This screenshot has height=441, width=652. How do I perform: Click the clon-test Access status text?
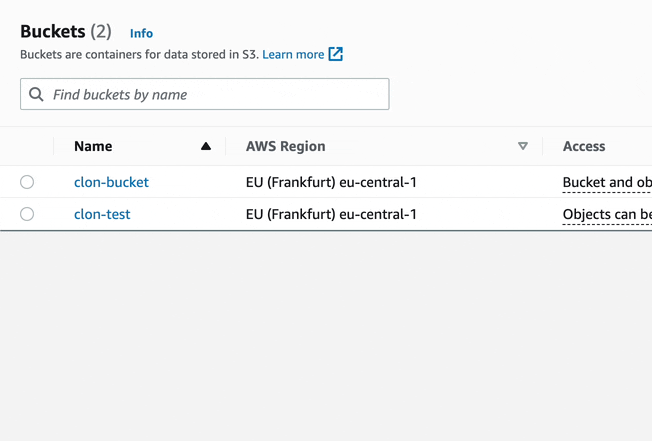[x=607, y=214]
